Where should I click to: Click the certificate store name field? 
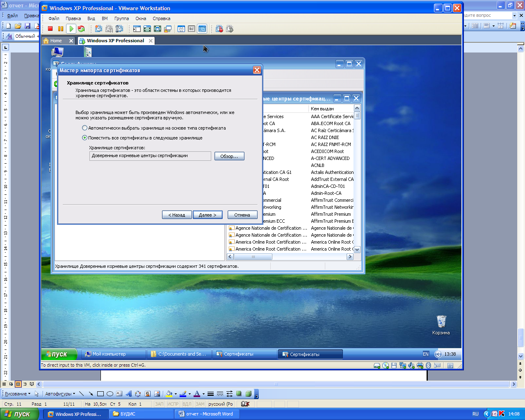150,156
